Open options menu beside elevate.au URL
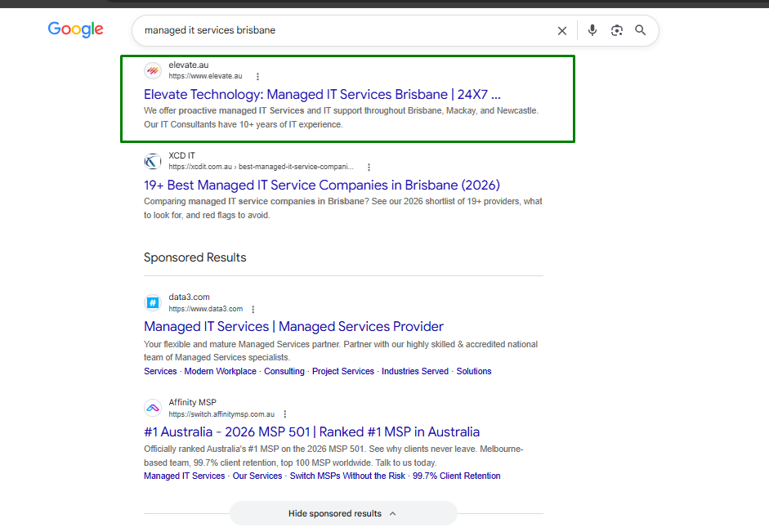Image resolution: width=769 pixels, height=532 pixels. (257, 77)
